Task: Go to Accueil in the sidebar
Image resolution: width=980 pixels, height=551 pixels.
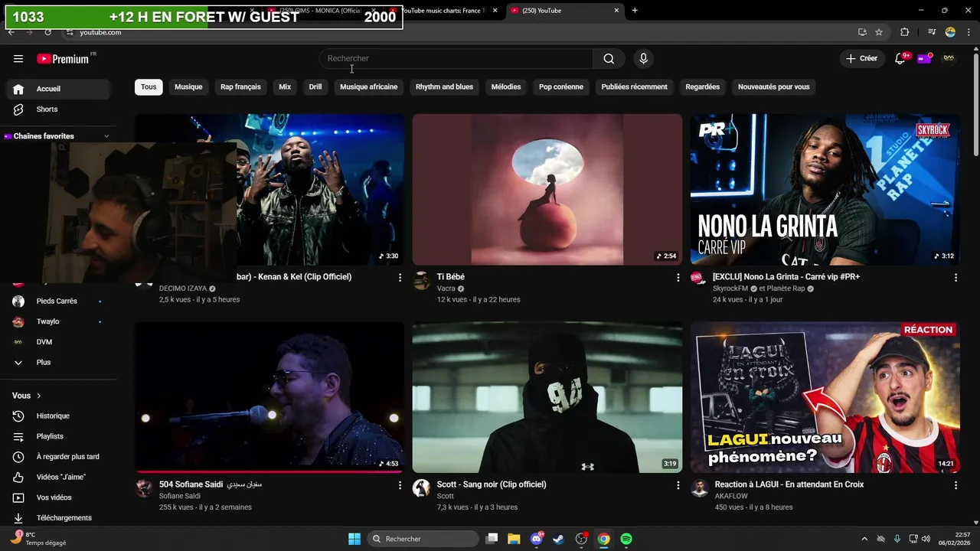Action: [58, 89]
